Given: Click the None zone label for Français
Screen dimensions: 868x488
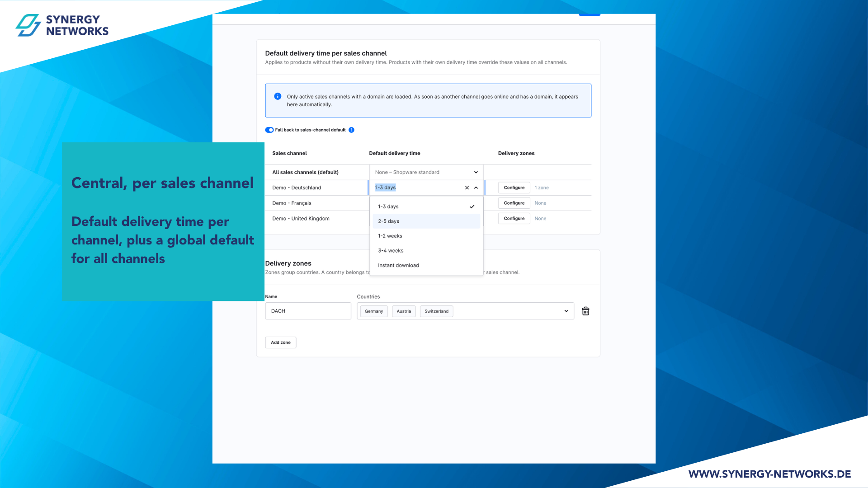Looking at the screenshot, I should [x=540, y=203].
